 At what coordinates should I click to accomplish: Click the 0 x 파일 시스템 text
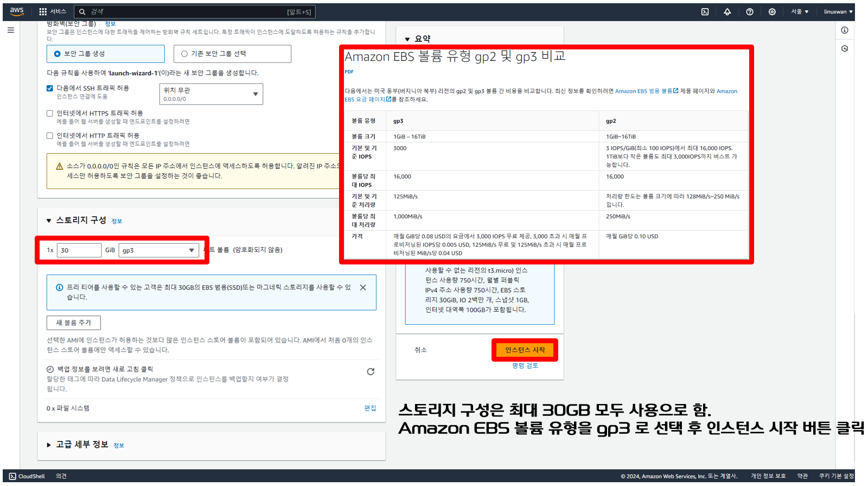[68, 408]
